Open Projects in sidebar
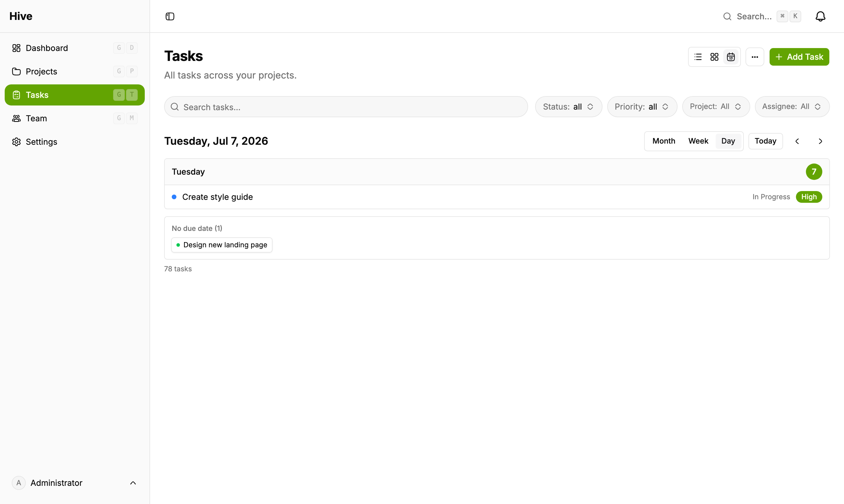The height and width of the screenshot is (504, 844). point(75,71)
